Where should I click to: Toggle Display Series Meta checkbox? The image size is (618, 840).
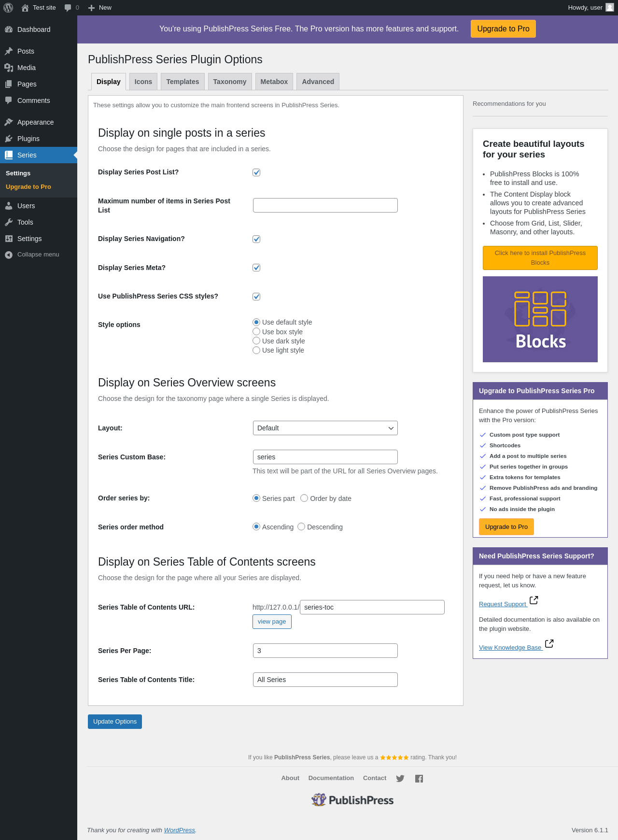click(x=256, y=268)
